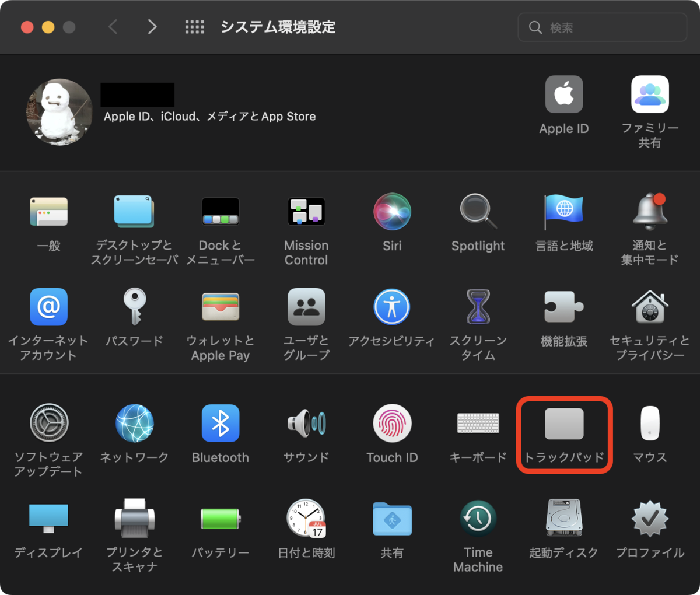
Task: Open Mission Control preferences
Action: (x=306, y=212)
